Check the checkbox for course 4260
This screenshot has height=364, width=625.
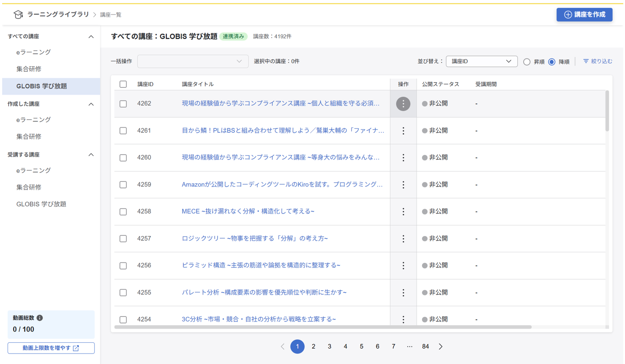coord(123,158)
